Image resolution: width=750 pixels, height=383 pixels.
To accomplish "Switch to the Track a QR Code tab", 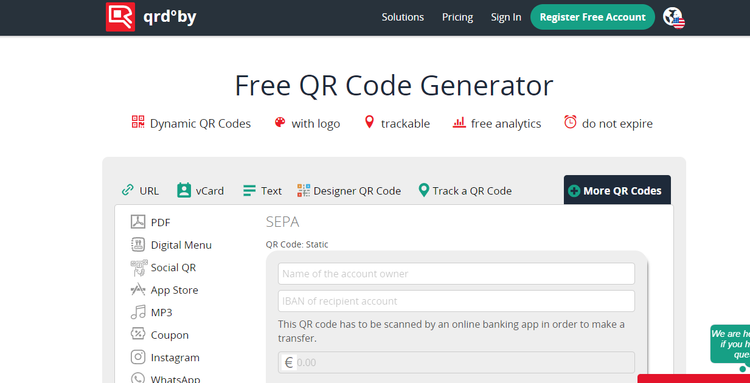I will click(x=465, y=191).
